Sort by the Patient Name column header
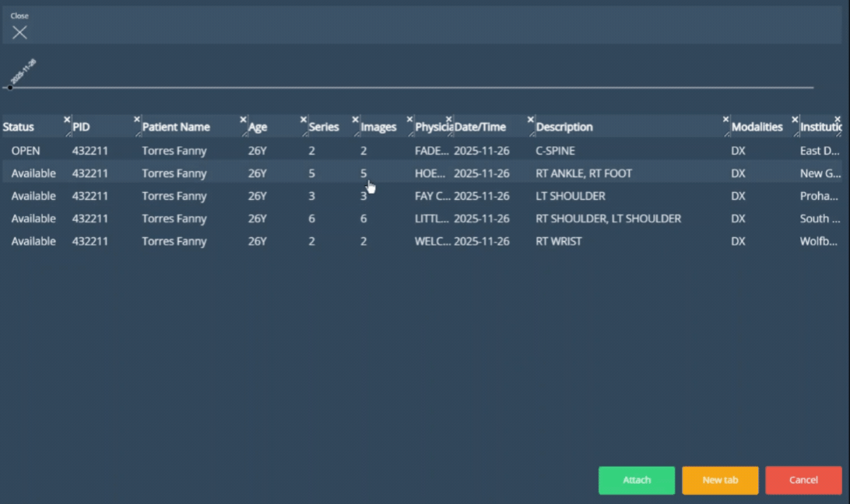The width and height of the screenshot is (850, 504). (176, 128)
